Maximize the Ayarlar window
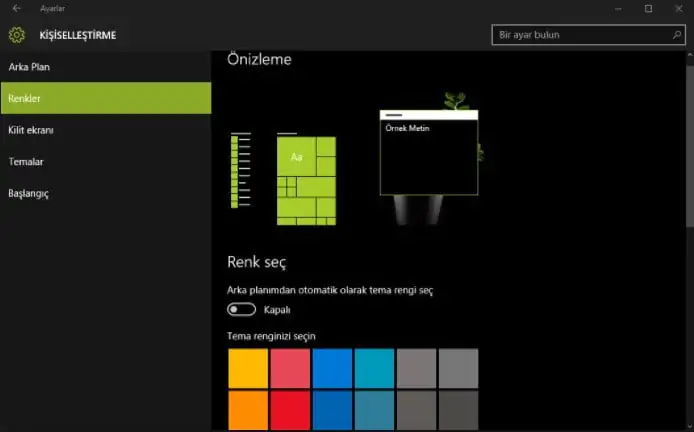This screenshot has width=694, height=432. (x=648, y=8)
